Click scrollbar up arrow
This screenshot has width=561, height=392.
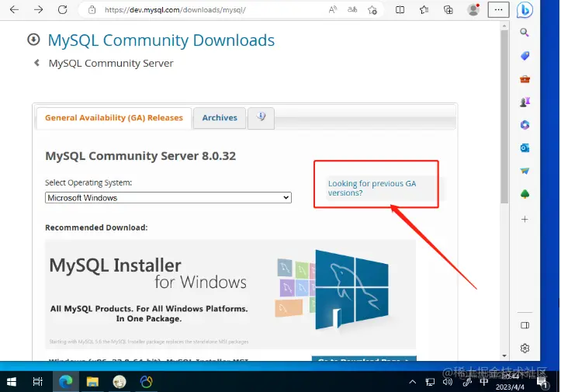coord(504,26)
